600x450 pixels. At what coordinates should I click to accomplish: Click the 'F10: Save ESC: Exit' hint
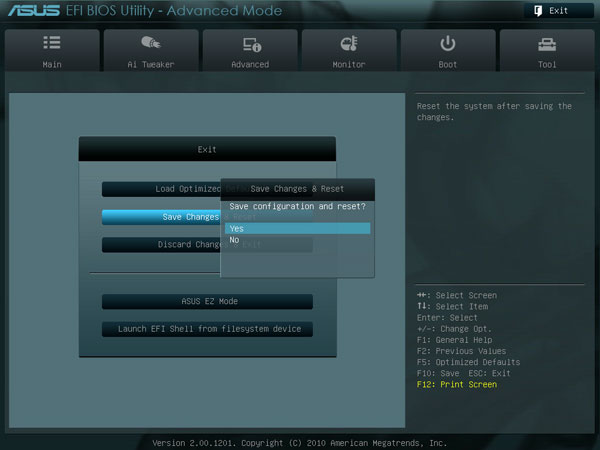point(463,373)
